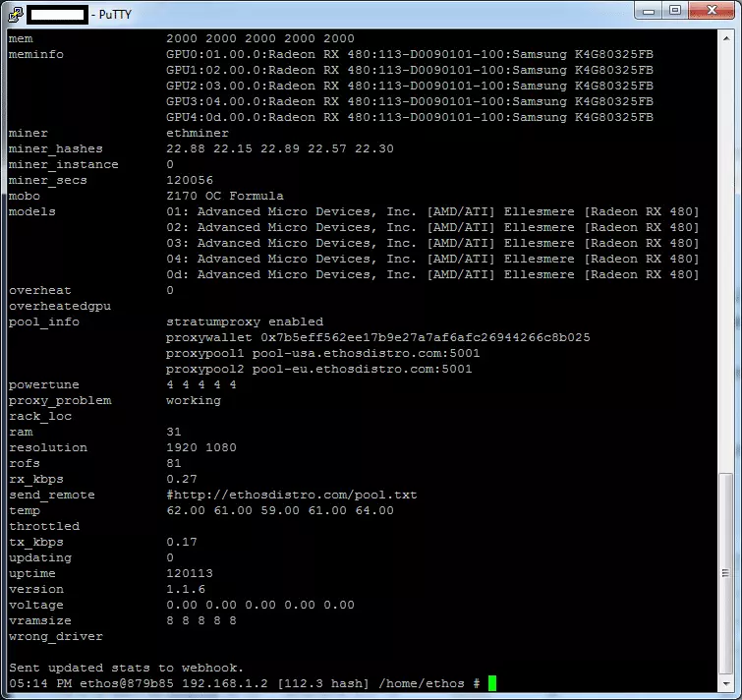The width and height of the screenshot is (742, 700).
Task: Click the 'stratumproxy enabled' text
Action: pyautogui.click(x=245, y=321)
